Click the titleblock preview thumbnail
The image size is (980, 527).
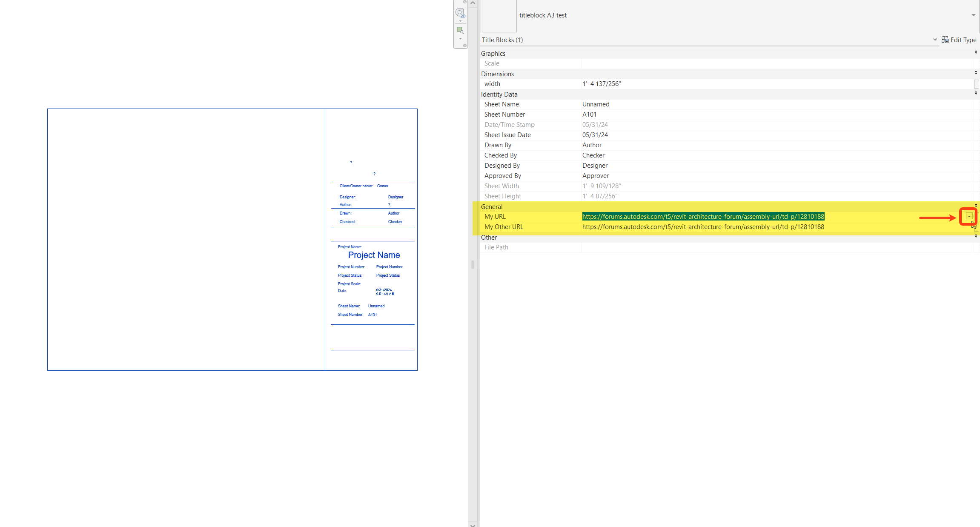click(x=499, y=15)
